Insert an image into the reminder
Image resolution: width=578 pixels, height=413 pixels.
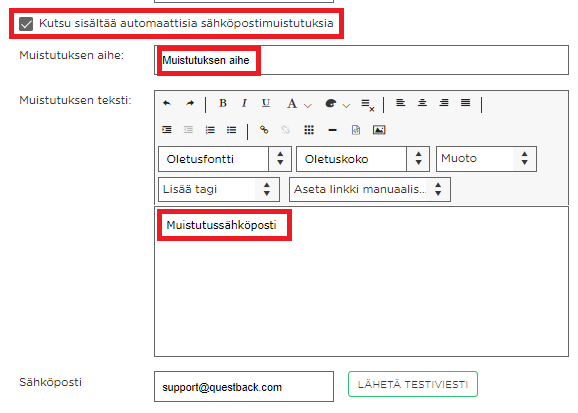coord(379,130)
